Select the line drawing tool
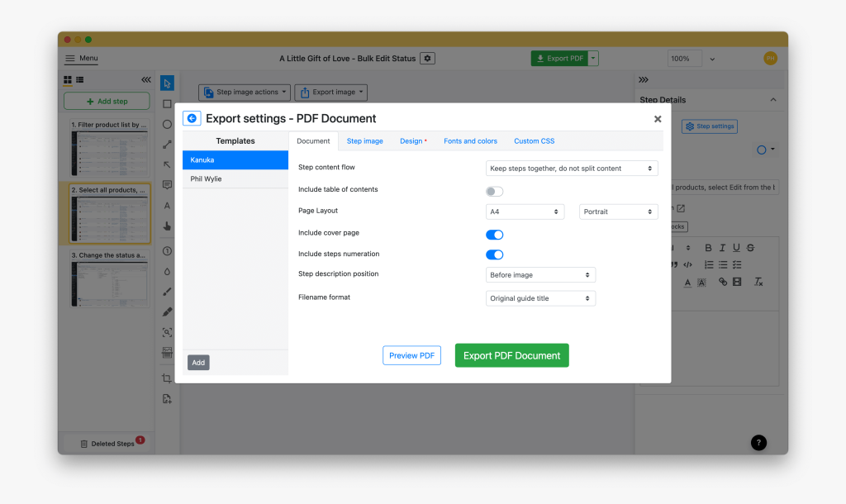The width and height of the screenshot is (846, 504). pos(167,145)
